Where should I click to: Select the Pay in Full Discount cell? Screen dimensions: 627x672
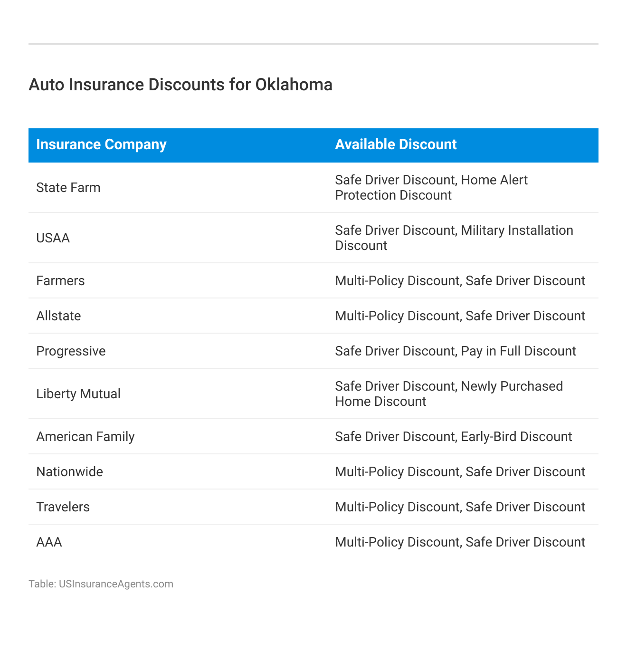pos(518,351)
